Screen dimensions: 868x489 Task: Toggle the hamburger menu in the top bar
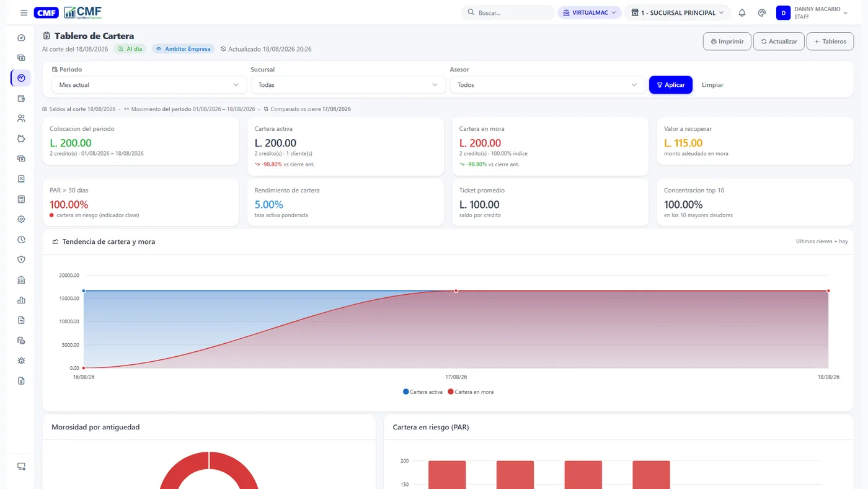click(x=24, y=12)
